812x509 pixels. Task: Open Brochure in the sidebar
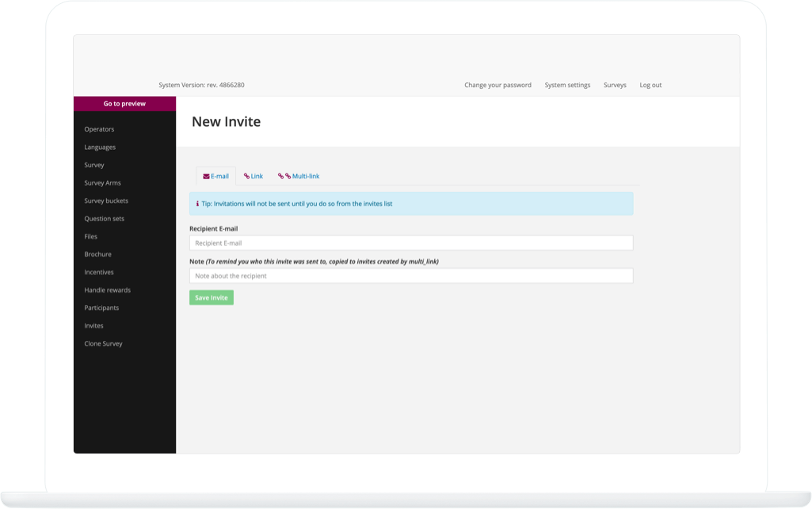98,254
